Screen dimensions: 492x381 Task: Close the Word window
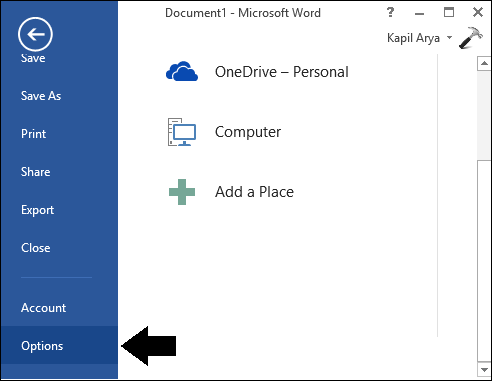click(478, 12)
